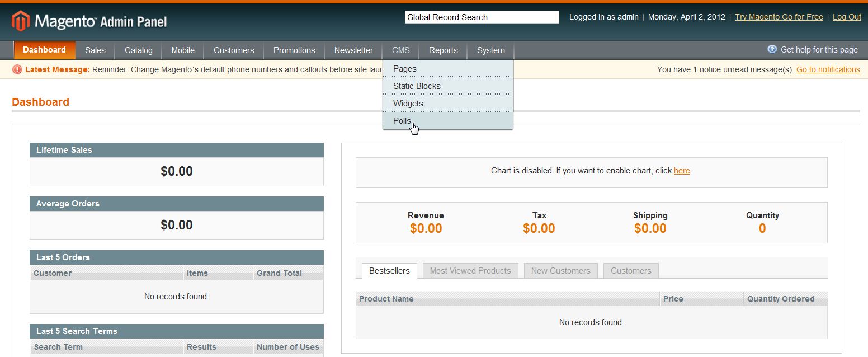Open the Reports menu
This screenshot has height=357, width=868.
click(x=444, y=50)
